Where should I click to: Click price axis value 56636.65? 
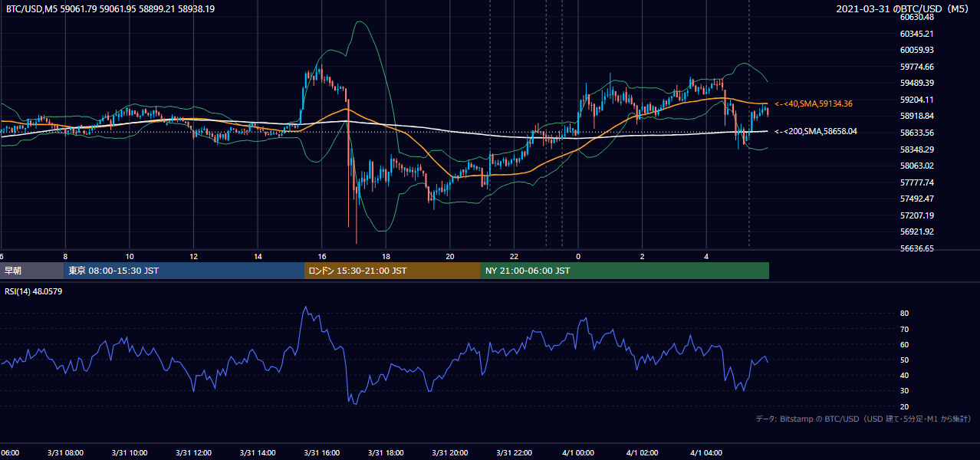916,248
